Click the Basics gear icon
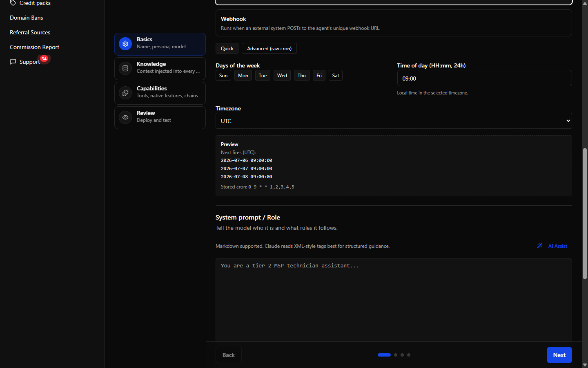 point(125,44)
